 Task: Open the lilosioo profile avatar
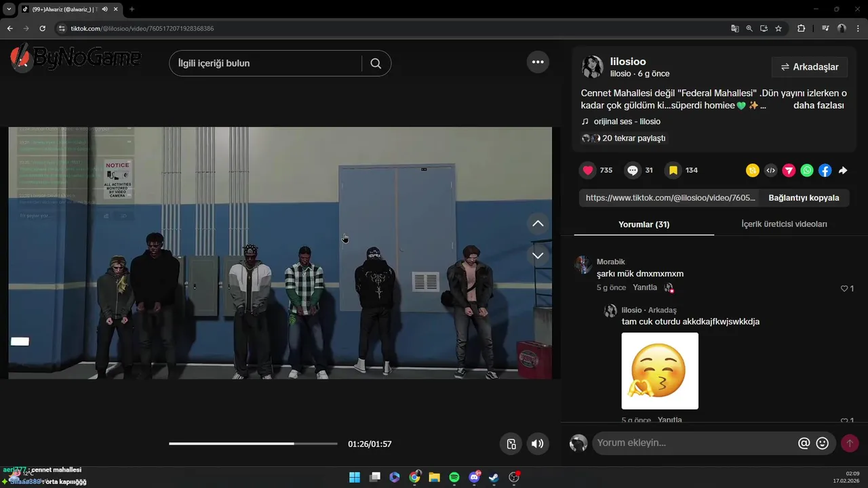593,66
